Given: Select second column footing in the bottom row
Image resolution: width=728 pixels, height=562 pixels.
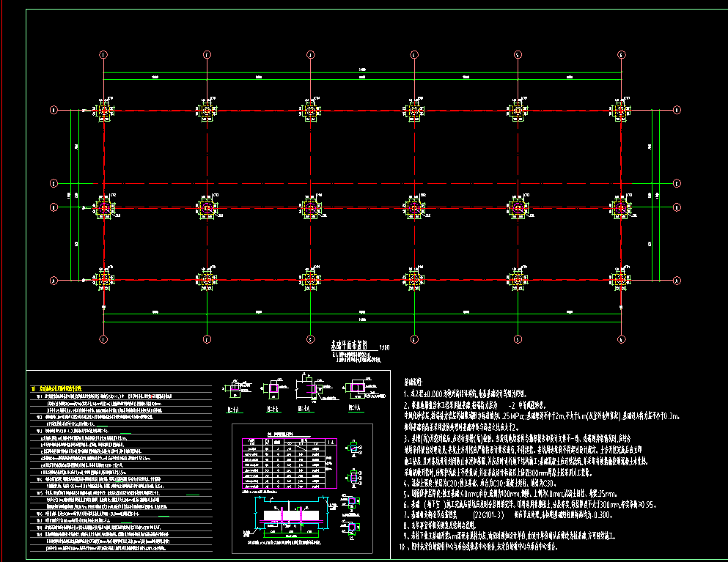Looking at the screenshot, I should click(207, 279).
